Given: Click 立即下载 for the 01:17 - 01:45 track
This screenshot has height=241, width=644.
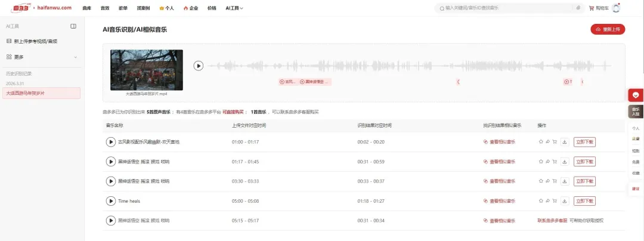Looking at the screenshot, I should 584,162.
